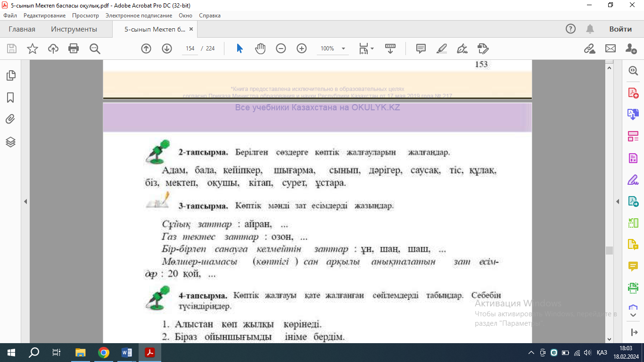Open notifications with the bell icon
Viewport: 644px width, 362px height.
(x=590, y=29)
